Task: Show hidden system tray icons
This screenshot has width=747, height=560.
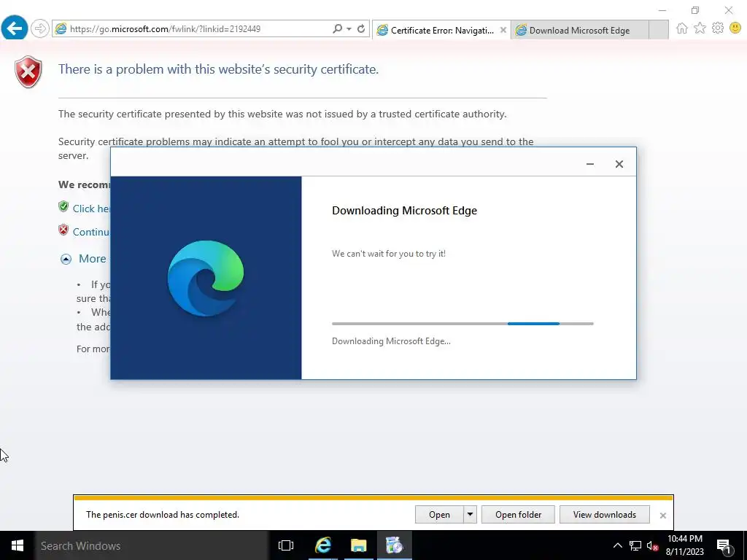Action: [617, 545]
